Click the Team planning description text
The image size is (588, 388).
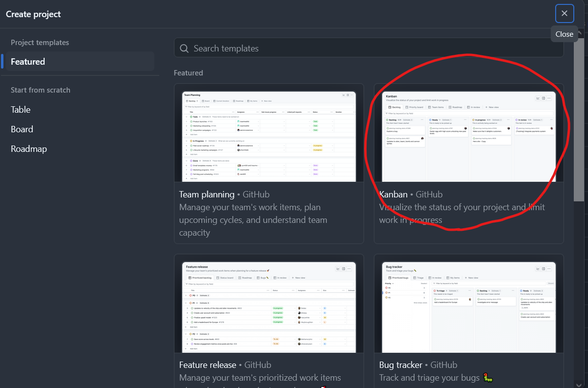click(x=253, y=220)
